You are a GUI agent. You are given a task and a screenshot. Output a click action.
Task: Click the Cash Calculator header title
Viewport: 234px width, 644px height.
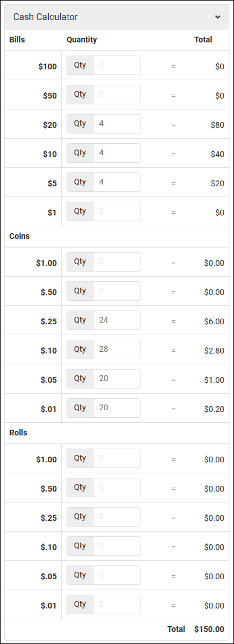[46, 17]
